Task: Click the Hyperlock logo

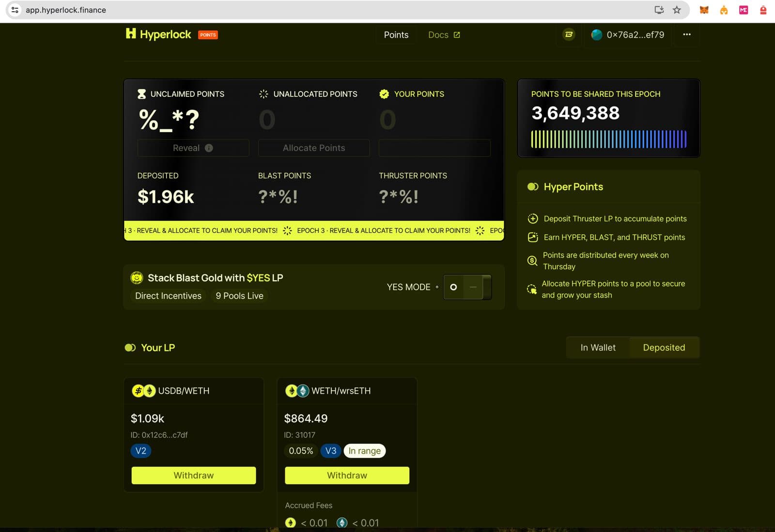Action: [x=158, y=34]
